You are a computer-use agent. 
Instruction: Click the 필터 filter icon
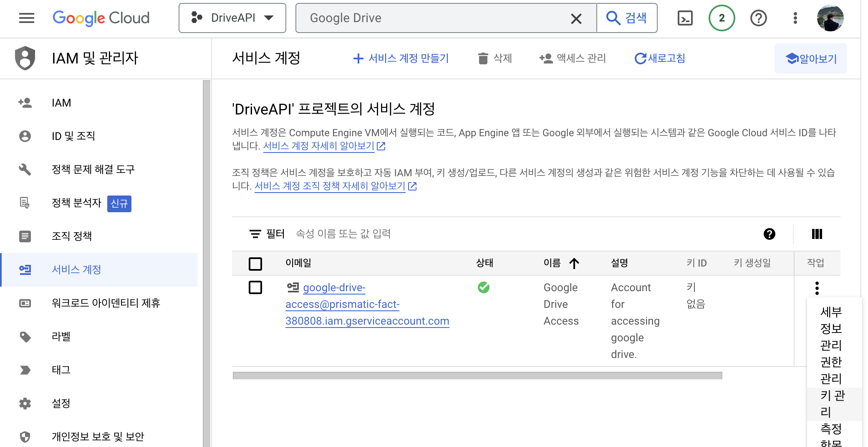click(255, 234)
